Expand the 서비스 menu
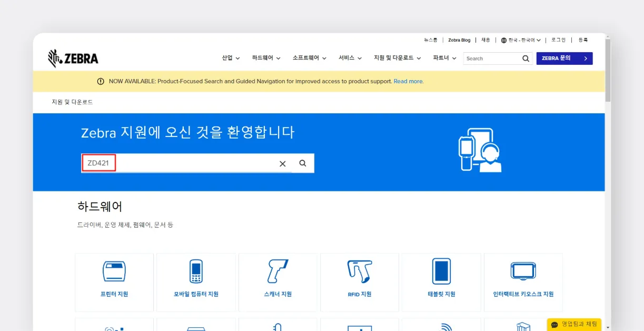 click(x=350, y=58)
